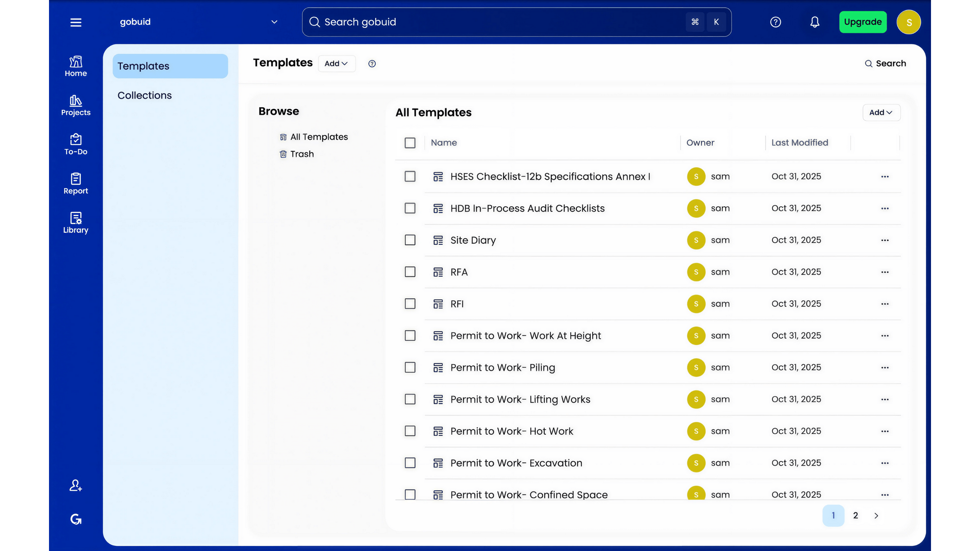
Task: Expand the gobuid workspace dropdown
Action: click(x=274, y=22)
